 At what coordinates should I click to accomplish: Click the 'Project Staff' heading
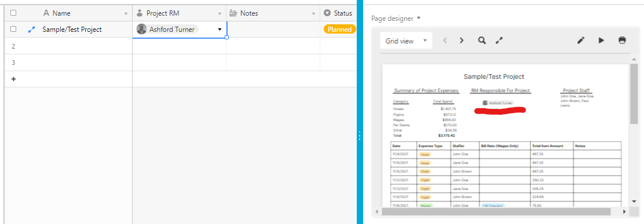pos(577,91)
